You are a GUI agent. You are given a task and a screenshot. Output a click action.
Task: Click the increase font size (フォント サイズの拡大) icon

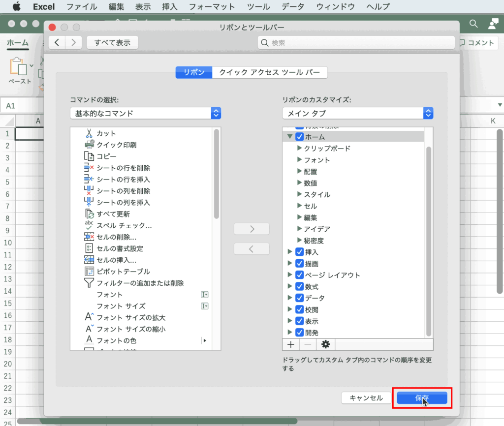(x=90, y=317)
